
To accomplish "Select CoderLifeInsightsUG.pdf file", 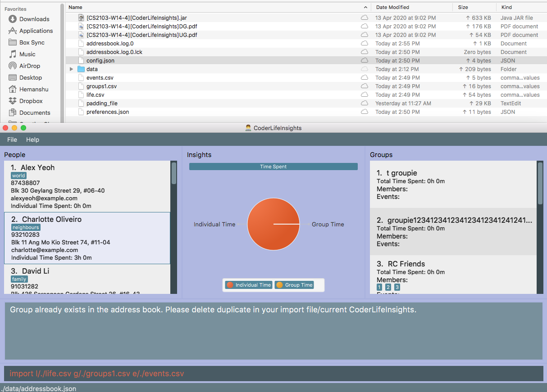I will click(141, 35).
